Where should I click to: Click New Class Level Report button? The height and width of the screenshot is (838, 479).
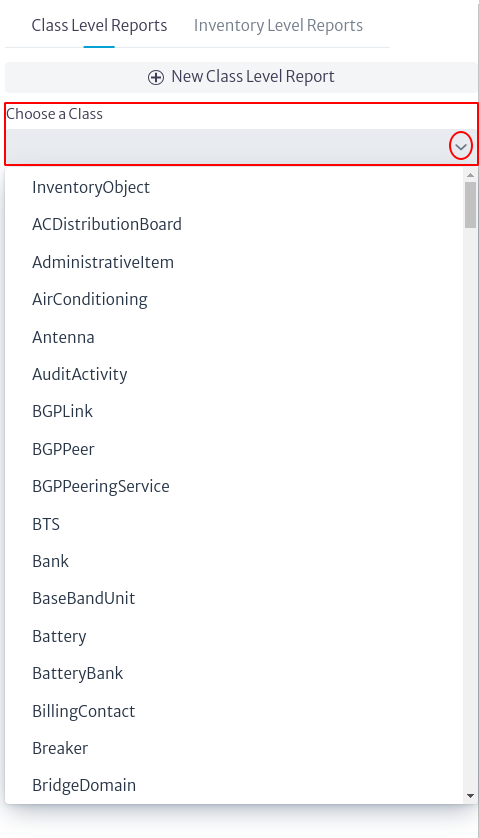[x=241, y=77]
